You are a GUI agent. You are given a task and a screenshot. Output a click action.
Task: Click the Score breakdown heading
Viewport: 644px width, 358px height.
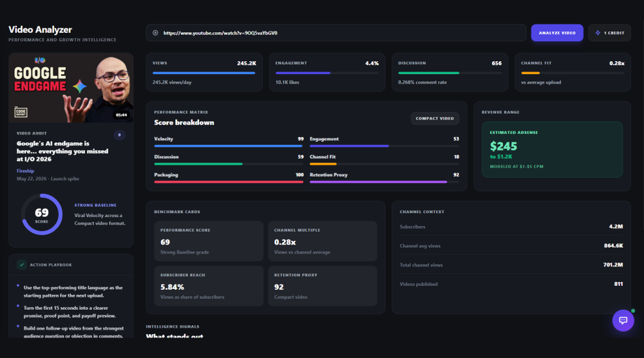click(184, 122)
